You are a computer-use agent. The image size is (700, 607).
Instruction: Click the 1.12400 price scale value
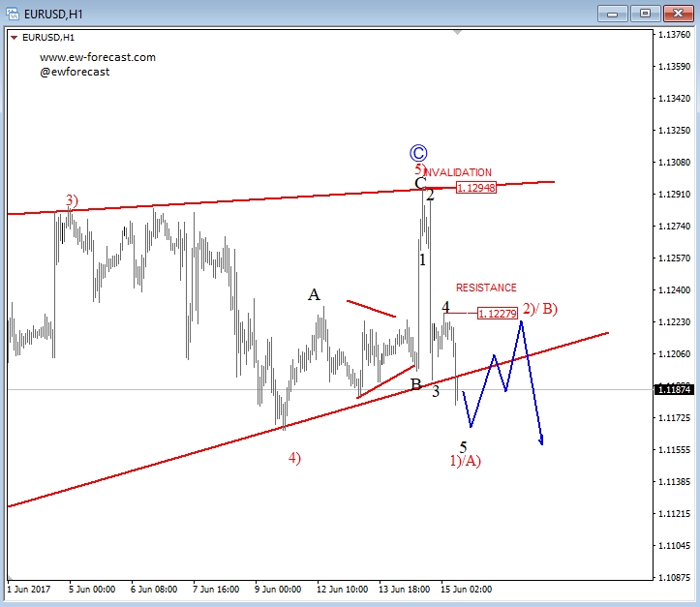pos(675,290)
